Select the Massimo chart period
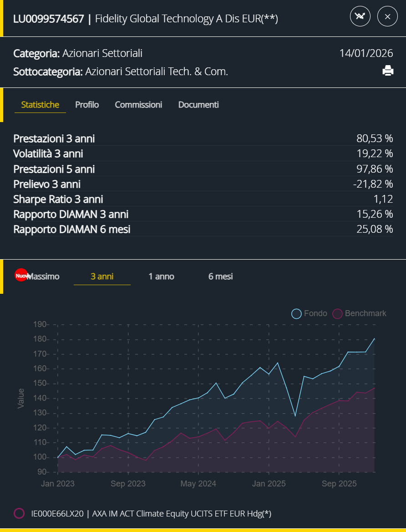This screenshot has width=406, height=532. [x=43, y=276]
